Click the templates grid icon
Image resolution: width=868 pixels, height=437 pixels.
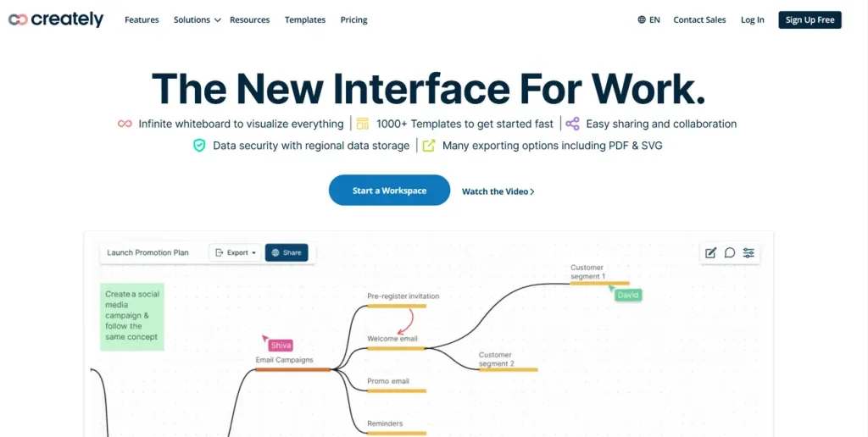[363, 124]
